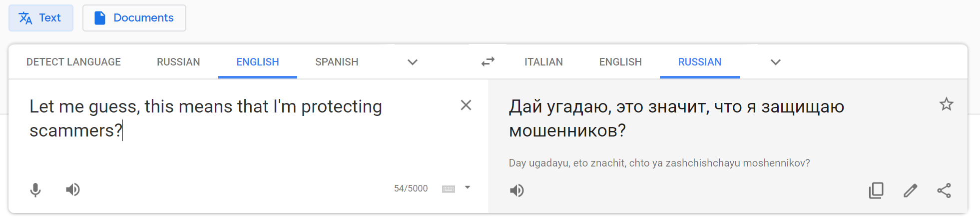Save translation with the star icon
Screen dimensions: 980x219
tap(946, 104)
